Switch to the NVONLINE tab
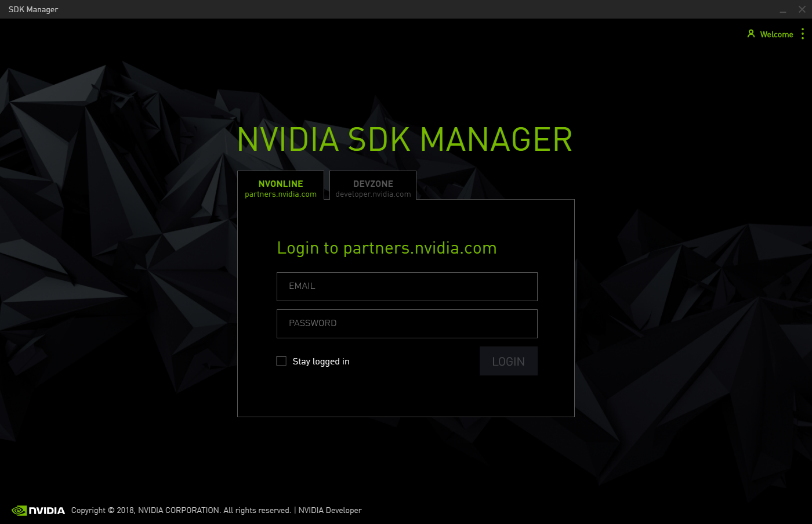Viewport: 812px width, 524px height. (x=281, y=184)
